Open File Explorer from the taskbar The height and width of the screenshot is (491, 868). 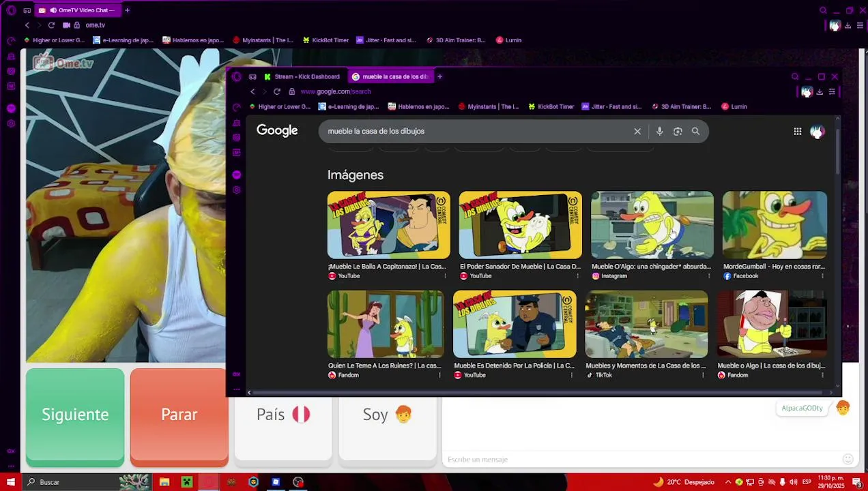164,482
